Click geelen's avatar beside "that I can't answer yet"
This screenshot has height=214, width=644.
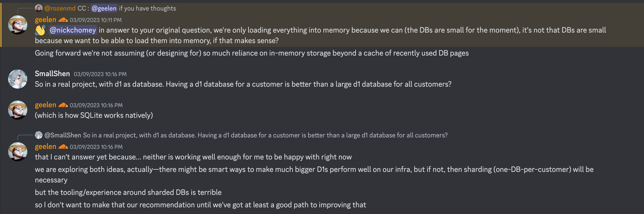(18, 152)
